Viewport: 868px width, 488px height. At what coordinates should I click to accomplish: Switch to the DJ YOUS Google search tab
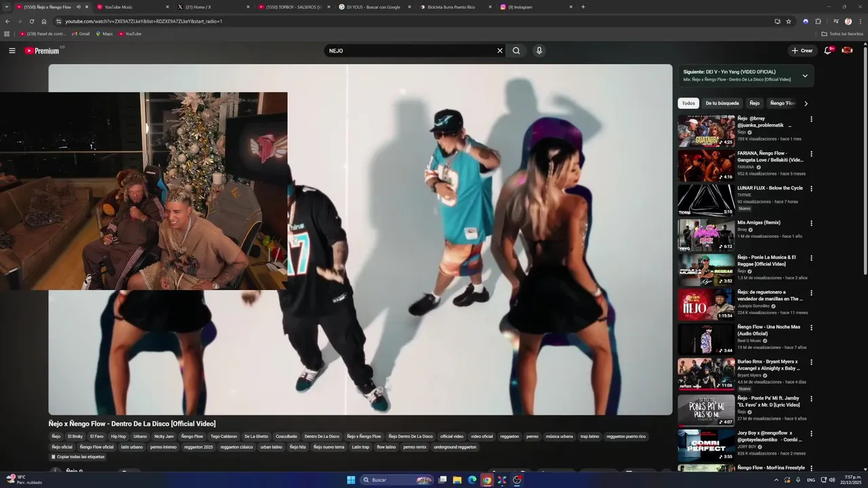(374, 7)
